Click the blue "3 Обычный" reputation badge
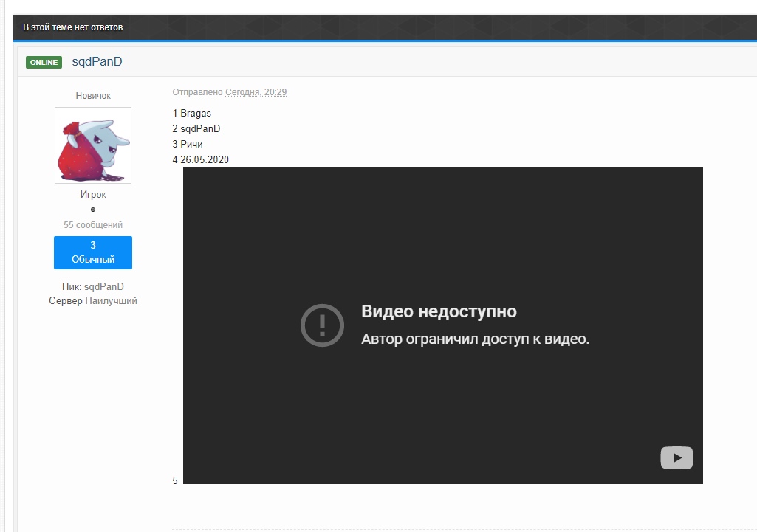 [x=93, y=252]
